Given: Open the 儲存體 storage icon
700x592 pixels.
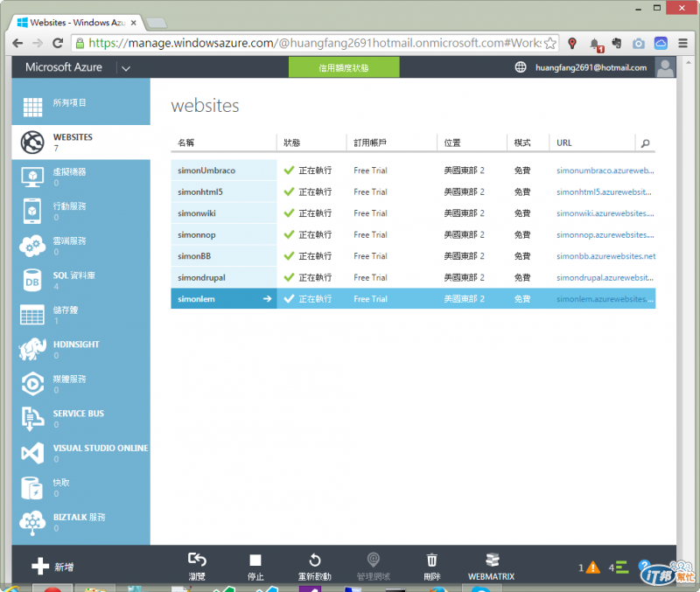Looking at the screenshot, I should coord(32,315).
